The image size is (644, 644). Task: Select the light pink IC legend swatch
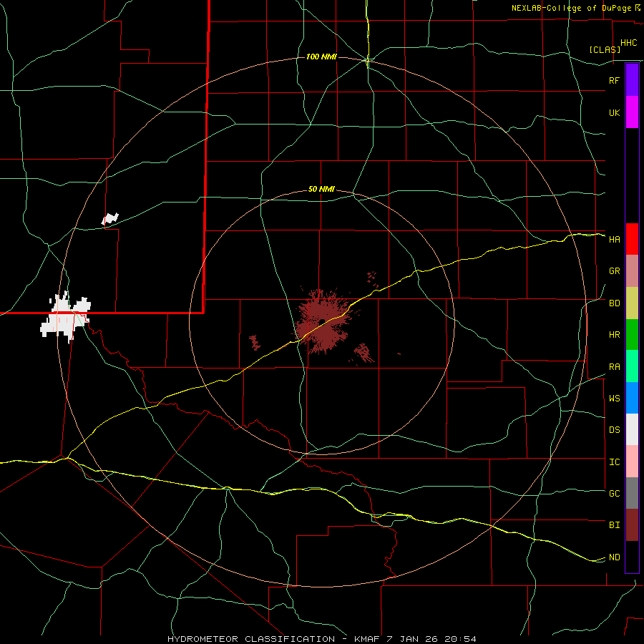point(632,462)
